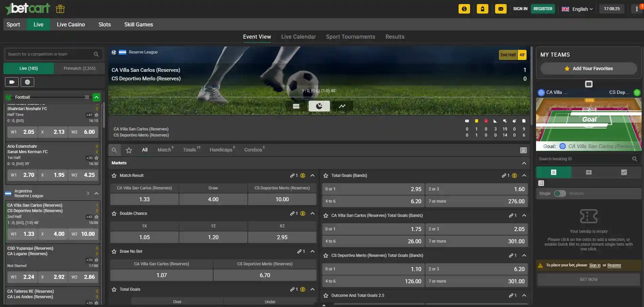Click the link icon on Double Chance
The width and height of the screenshot is (644, 307).
point(292,213)
